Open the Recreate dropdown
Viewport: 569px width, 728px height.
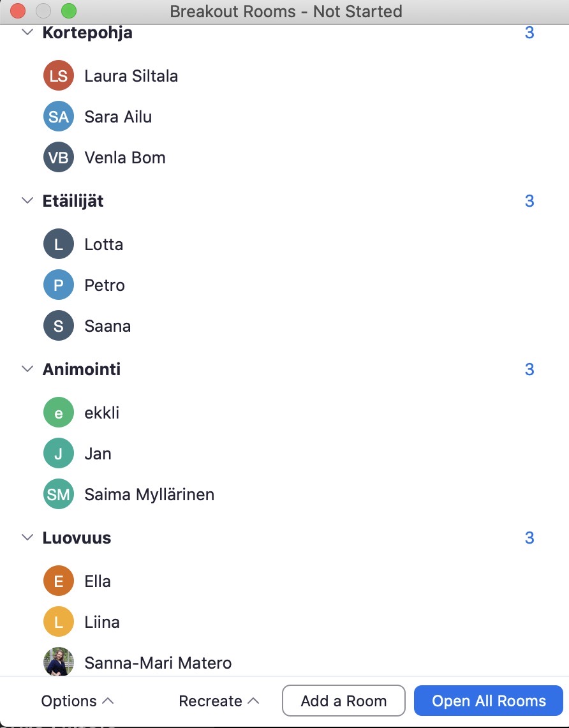pyautogui.click(x=219, y=701)
